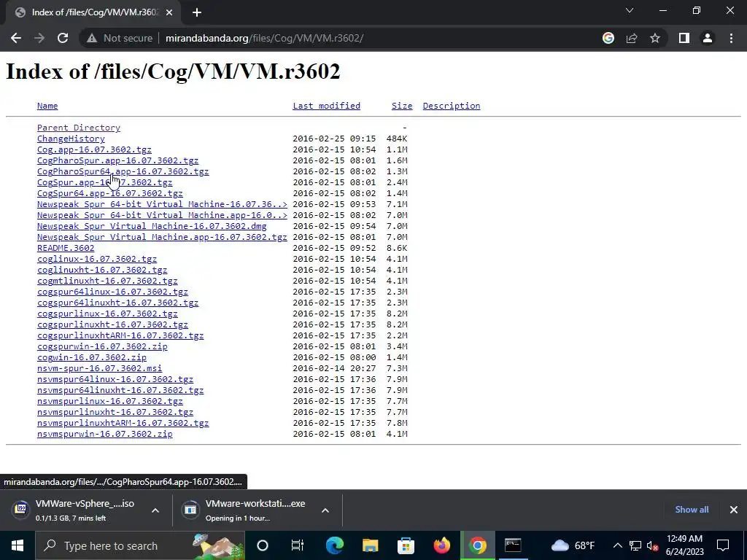Click the forward navigation arrow
This screenshot has width=747, height=560.
39,38
